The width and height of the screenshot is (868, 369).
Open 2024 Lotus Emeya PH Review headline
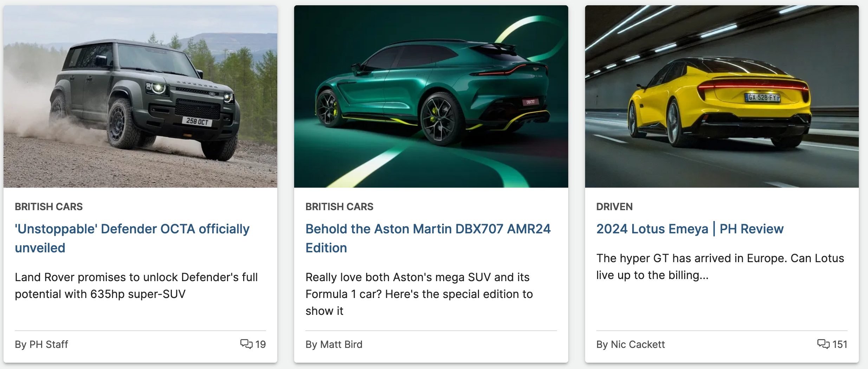[x=690, y=229]
